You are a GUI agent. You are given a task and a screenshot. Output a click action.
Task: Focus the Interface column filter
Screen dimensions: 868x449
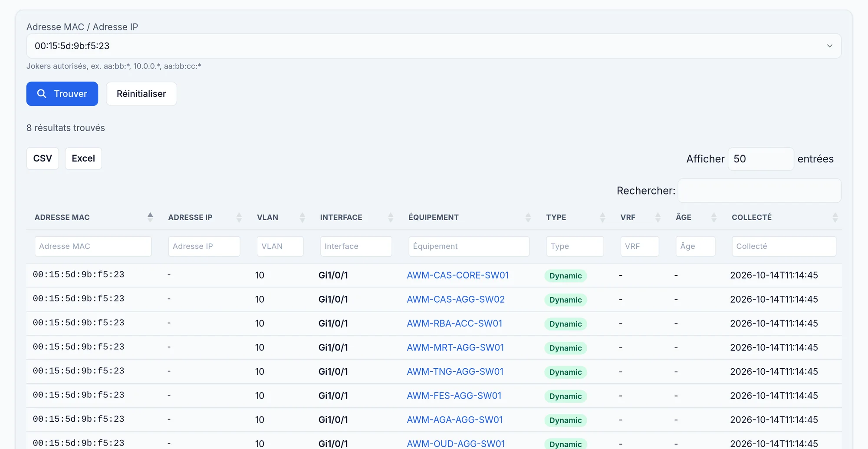tap(356, 246)
